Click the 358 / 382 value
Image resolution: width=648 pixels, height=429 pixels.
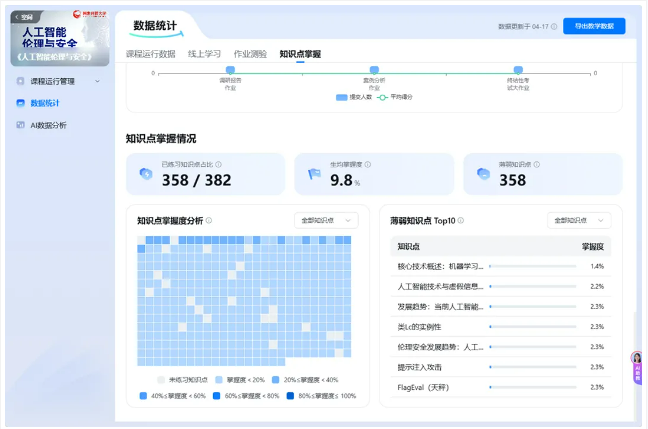coord(196,180)
